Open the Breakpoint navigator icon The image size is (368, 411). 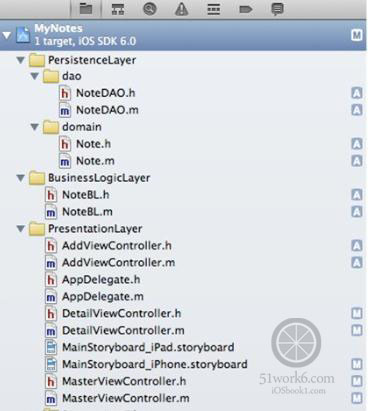[x=246, y=9]
